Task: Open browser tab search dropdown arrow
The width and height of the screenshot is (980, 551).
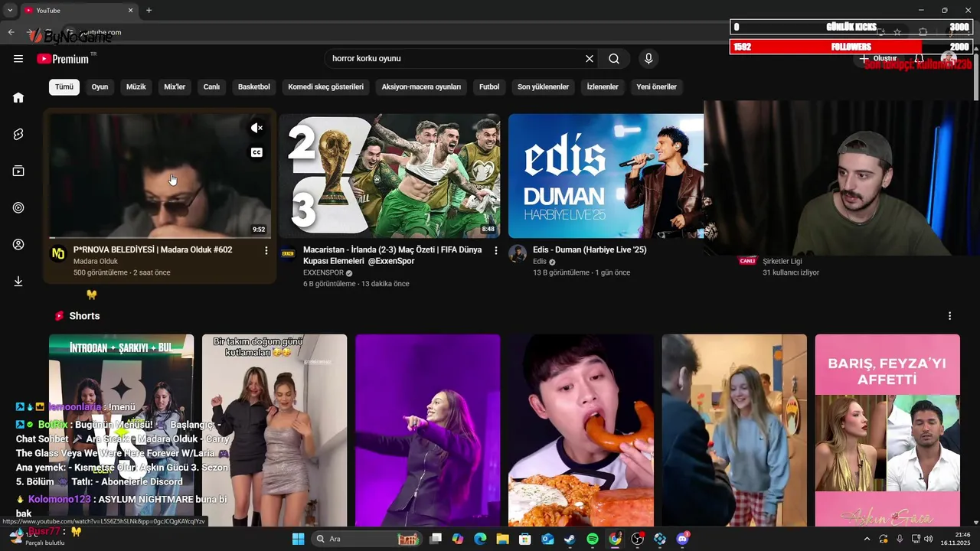Action: tap(10, 10)
